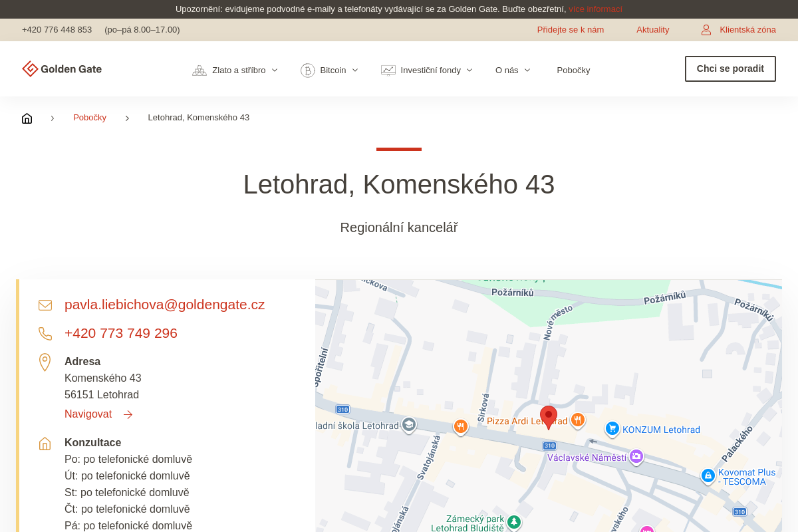The width and height of the screenshot is (798, 532).
Task: Click the Zámecký park tree marker
Action: pyautogui.click(x=513, y=522)
